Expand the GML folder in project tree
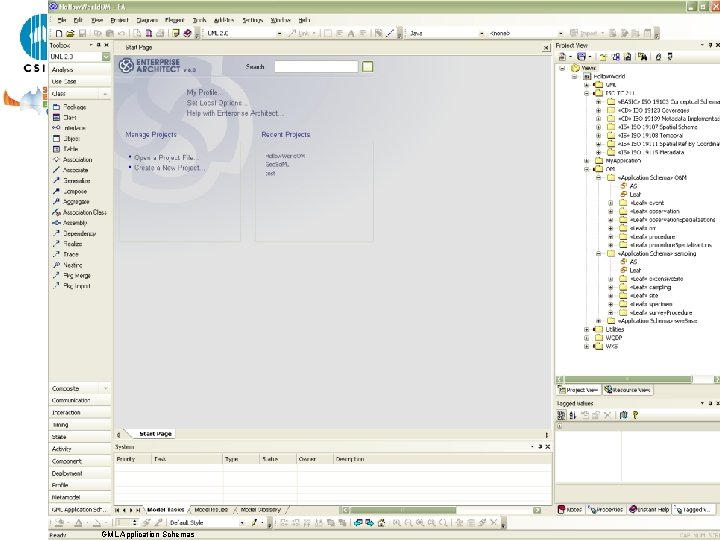 pyautogui.click(x=586, y=85)
